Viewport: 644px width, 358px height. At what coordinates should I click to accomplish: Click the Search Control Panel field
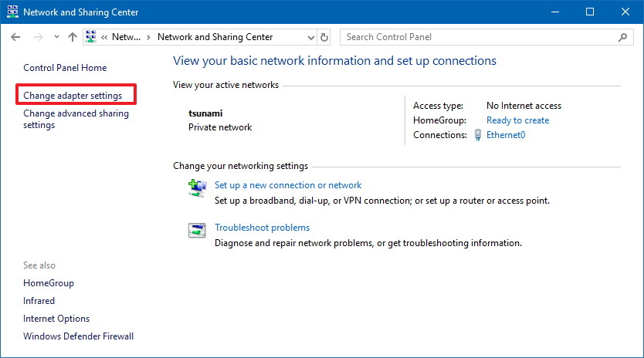pos(479,37)
